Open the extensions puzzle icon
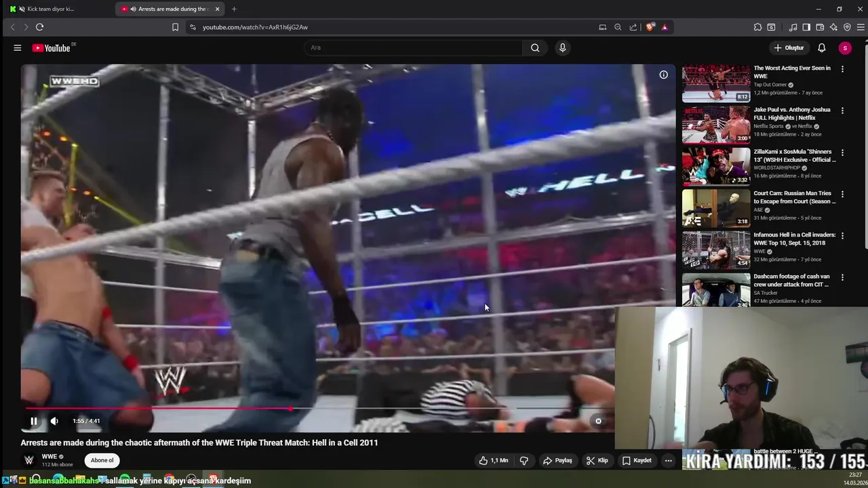The width and height of the screenshot is (868, 488). pyautogui.click(x=757, y=27)
